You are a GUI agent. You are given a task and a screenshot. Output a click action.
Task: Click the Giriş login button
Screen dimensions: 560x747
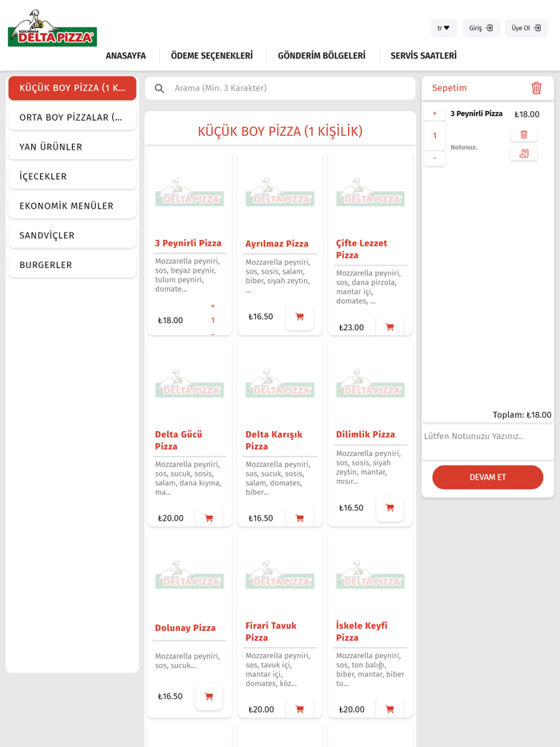point(481,28)
